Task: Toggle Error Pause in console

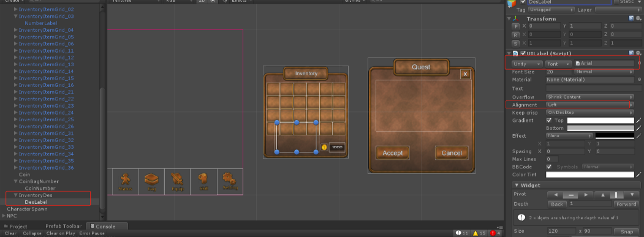Action: (92, 233)
